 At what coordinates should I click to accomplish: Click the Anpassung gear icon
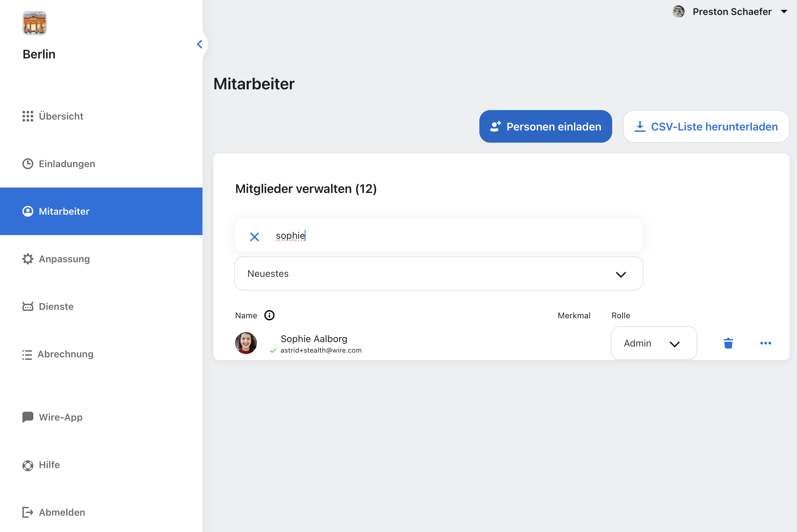click(x=28, y=259)
